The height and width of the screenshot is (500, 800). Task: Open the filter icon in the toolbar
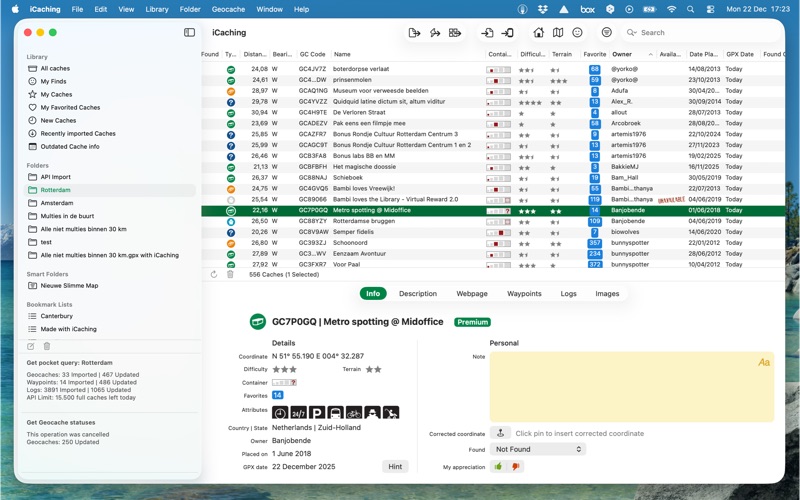pos(606,33)
